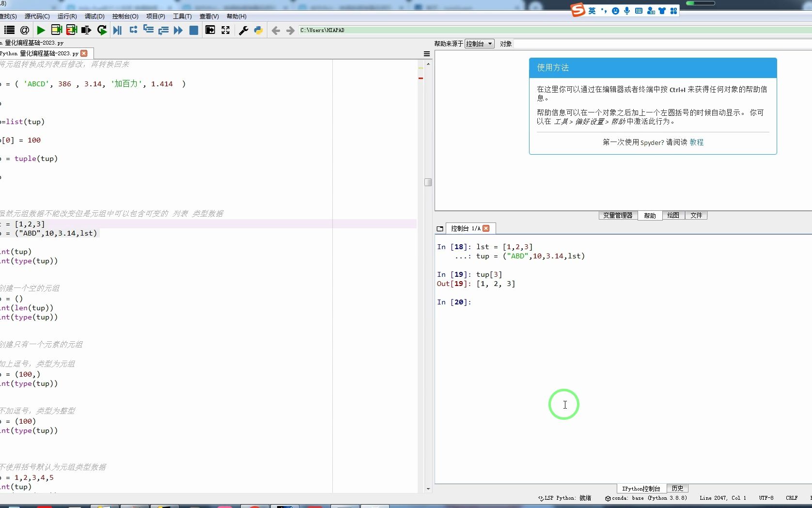Click editor scrollbar up arrow
Viewport: 812px width, 508px height.
[x=428, y=64]
